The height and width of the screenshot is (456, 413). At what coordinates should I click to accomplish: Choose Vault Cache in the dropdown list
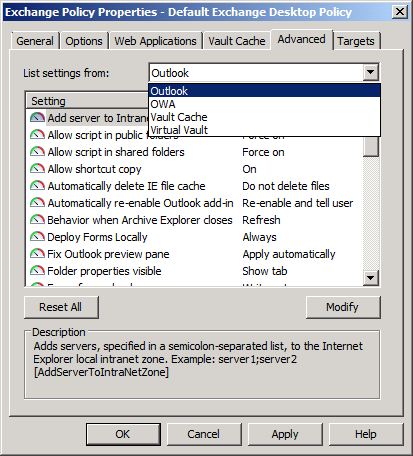tap(264, 117)
